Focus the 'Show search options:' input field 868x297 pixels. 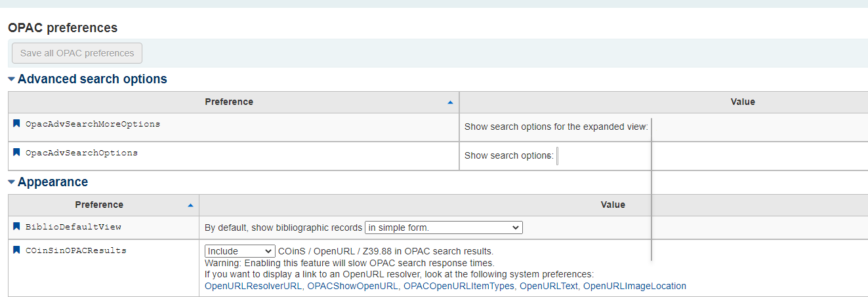(x=558, y=156)
